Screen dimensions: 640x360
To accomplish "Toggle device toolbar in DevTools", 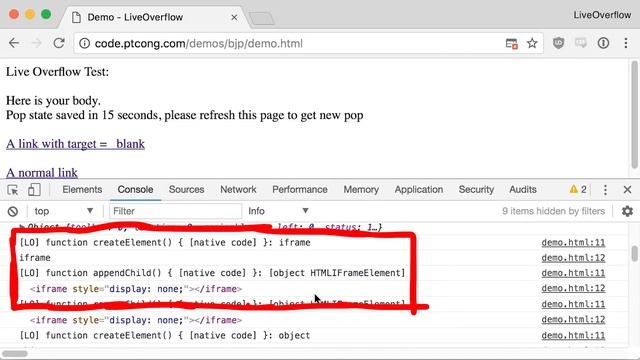I will 34,190.
